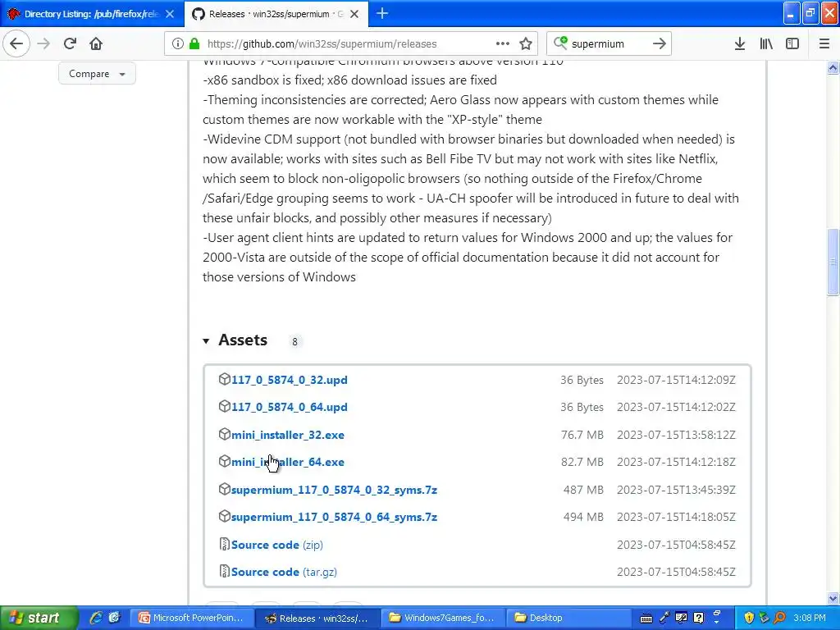Image resolution: width=840 pixels, height=630 pixels.
Task: Open the Library bookshelf icon
Action: pyautogui.click(x=766, y=43)
